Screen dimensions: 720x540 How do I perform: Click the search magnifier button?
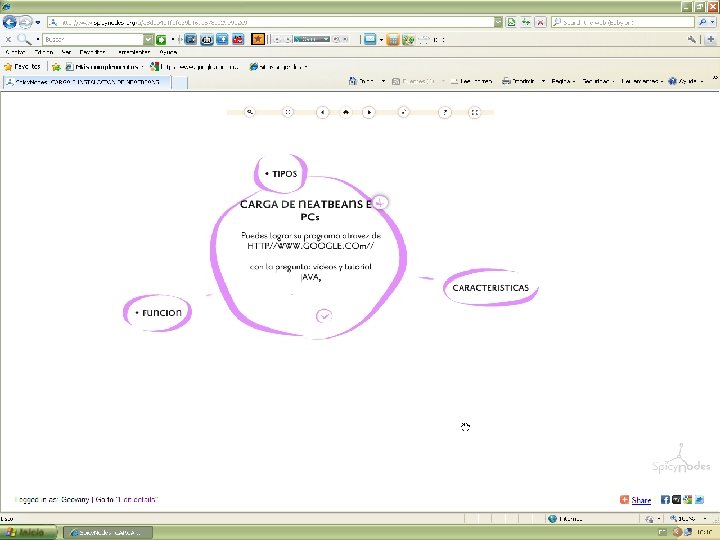coord(703,22)
